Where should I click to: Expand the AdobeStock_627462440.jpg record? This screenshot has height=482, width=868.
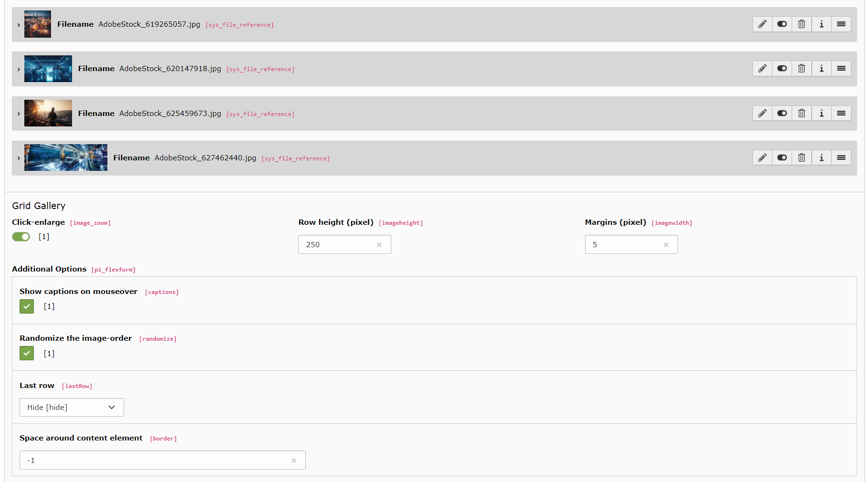(19, 158)
